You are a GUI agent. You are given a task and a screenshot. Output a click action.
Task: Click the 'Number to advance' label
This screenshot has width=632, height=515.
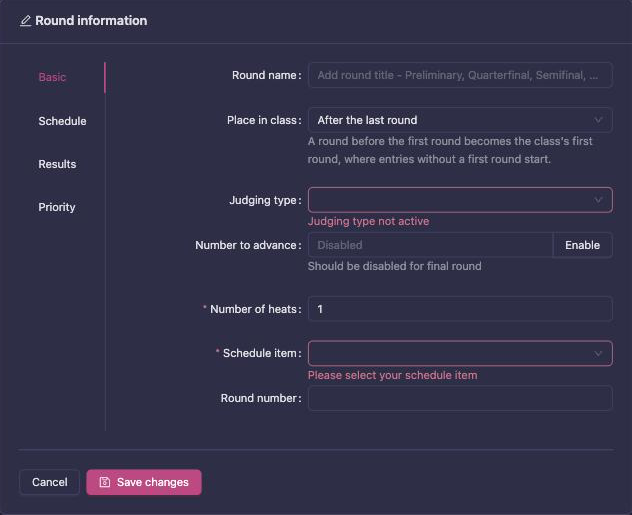[246, 245]
